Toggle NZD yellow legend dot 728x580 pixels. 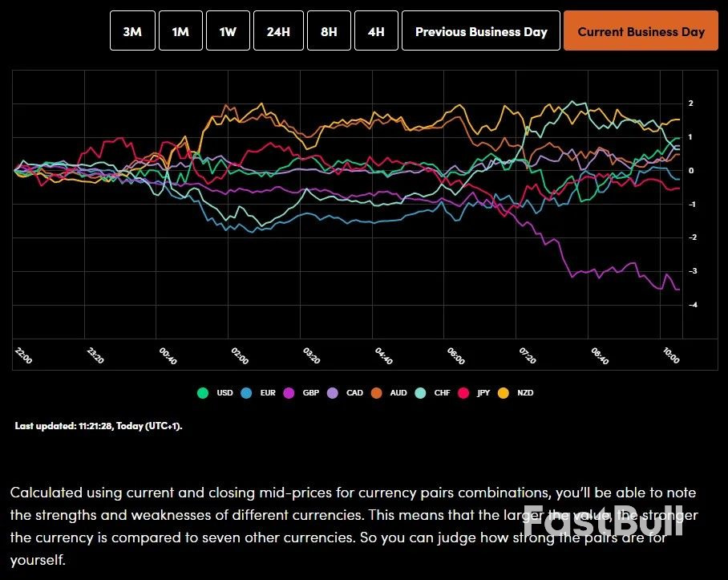(x=504, y=393)
